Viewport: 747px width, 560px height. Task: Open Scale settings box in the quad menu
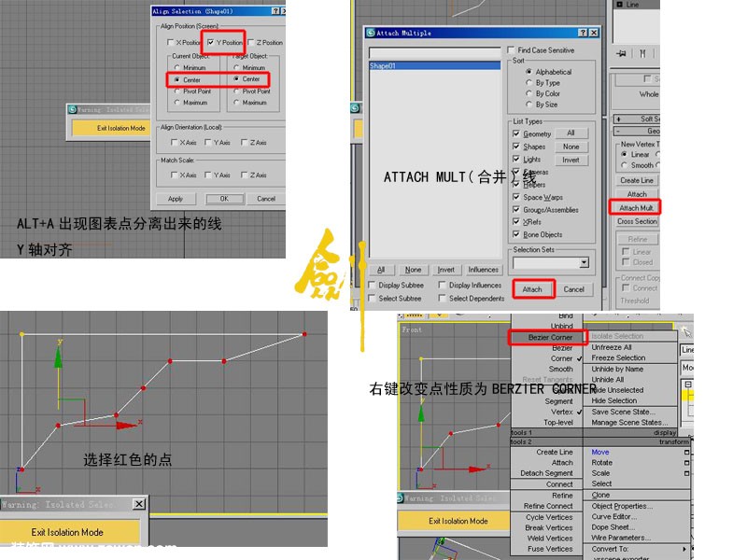click(x=686, y=473)
